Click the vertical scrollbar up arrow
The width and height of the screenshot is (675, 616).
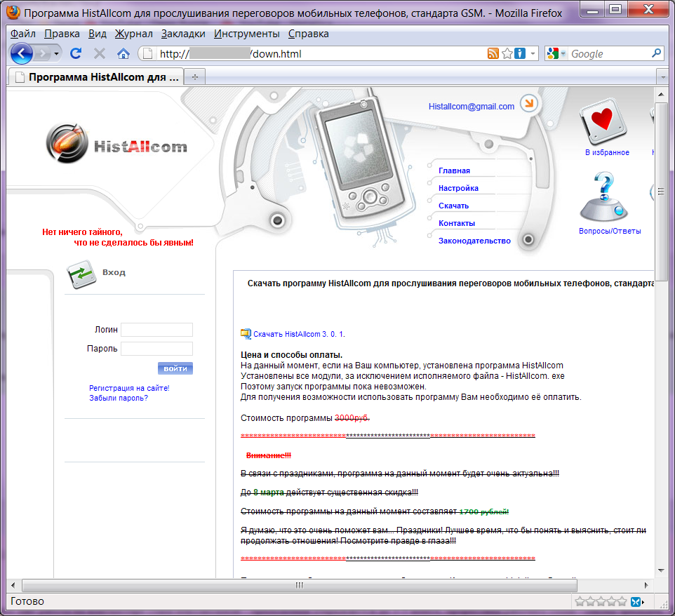[661, 94]
